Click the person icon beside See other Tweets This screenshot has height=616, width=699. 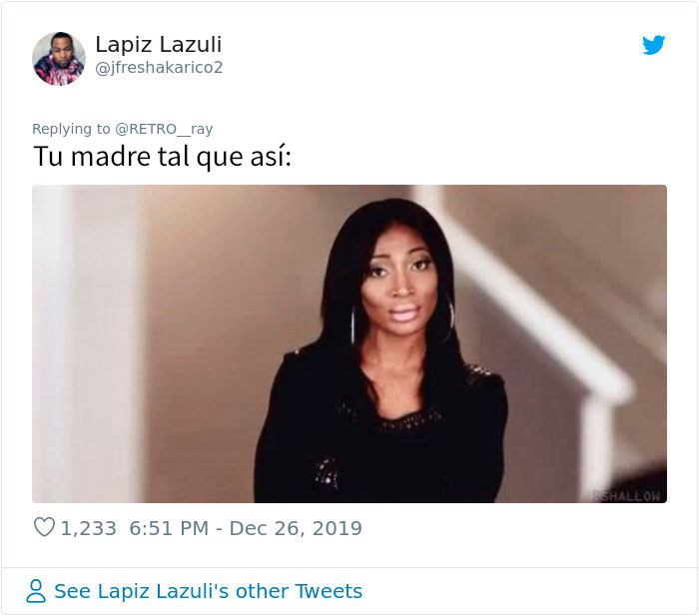point(36,591)
